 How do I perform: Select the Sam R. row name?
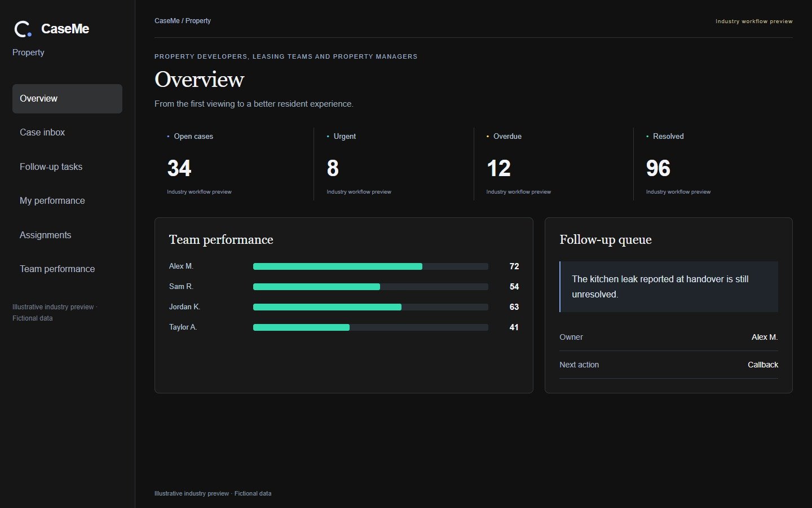pyautogui.click(x=181, y=287)
